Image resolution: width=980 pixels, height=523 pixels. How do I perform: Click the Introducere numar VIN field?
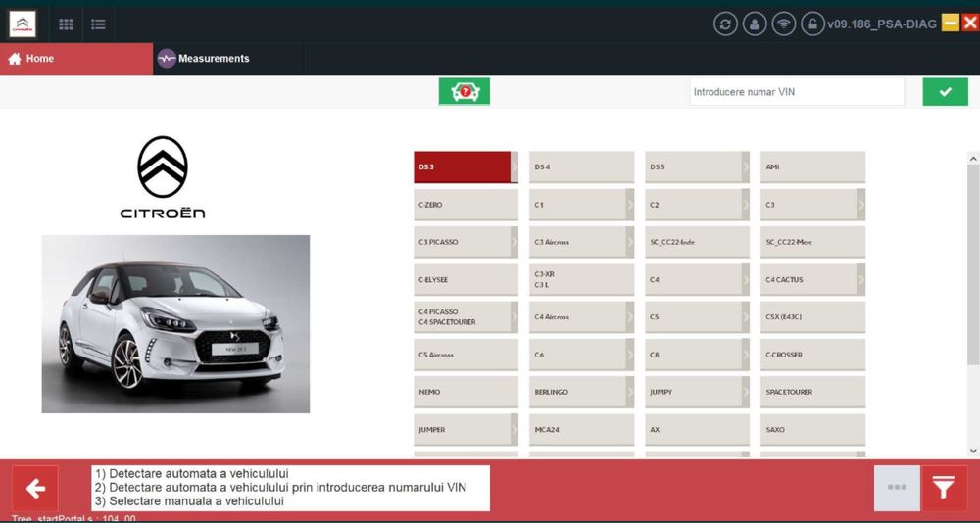[x=796, y=91]
